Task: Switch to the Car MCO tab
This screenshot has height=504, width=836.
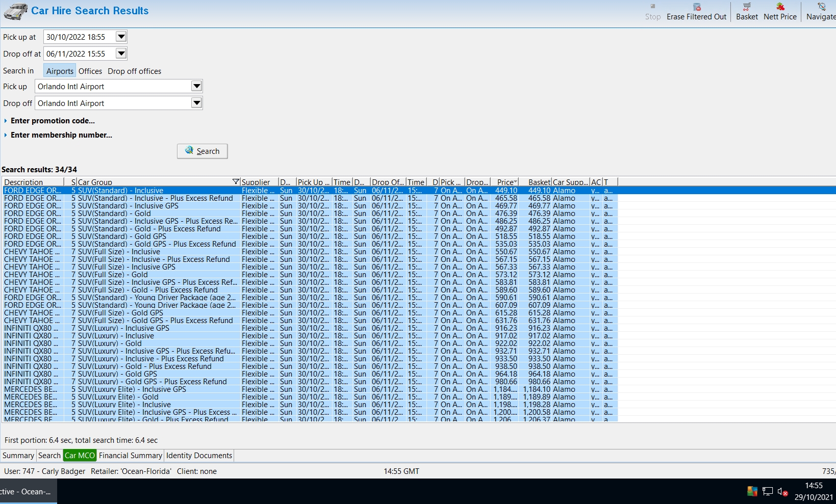Action: [x=80, y=456]
